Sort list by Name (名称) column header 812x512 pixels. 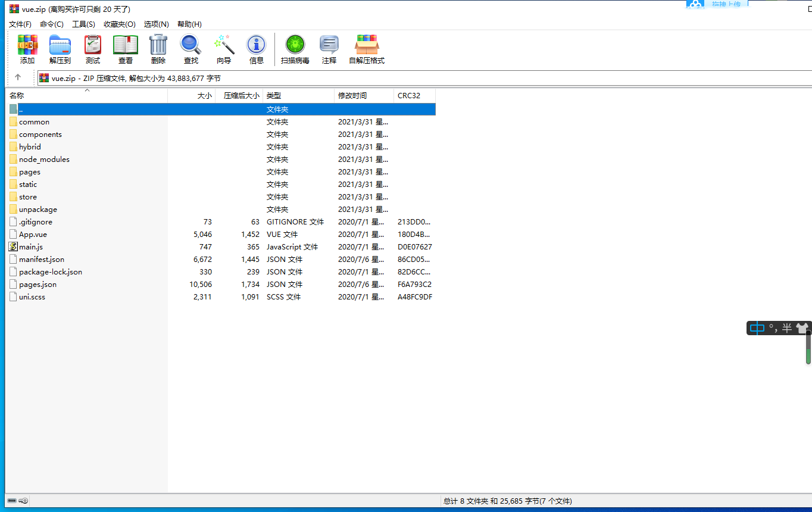click(17, 96)
